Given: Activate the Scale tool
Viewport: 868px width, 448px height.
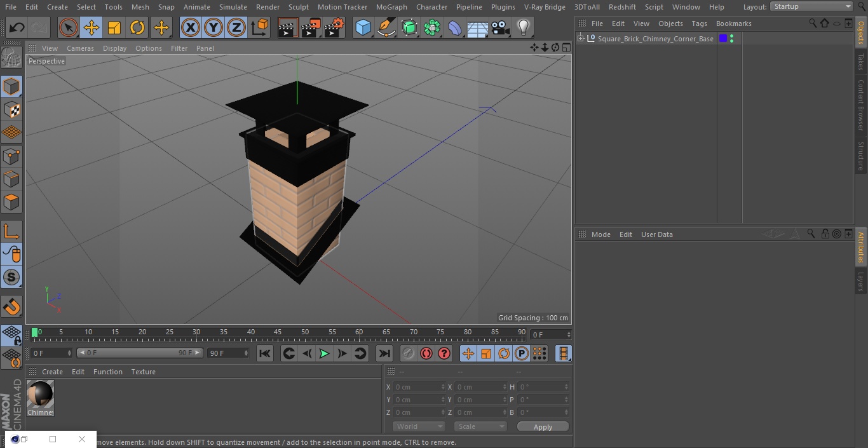Looking at the screenshot, I should point(114,28).
